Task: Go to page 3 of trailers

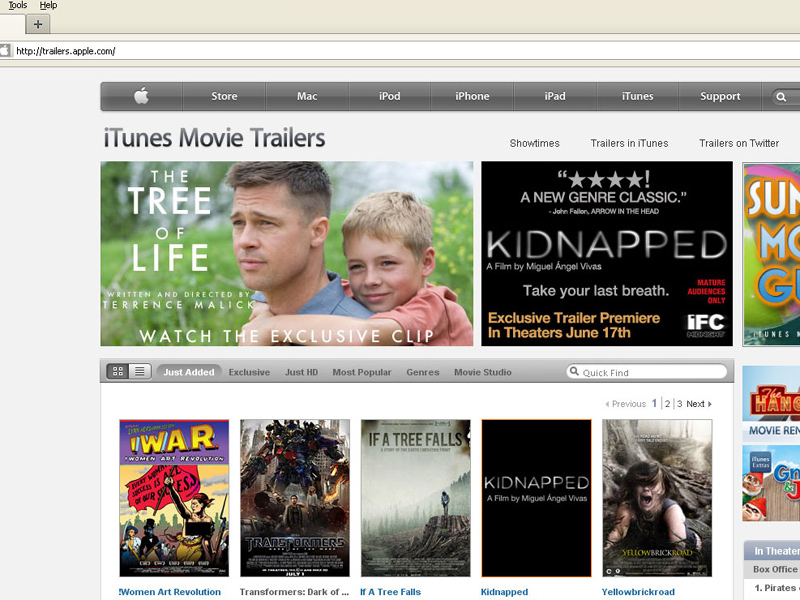Action: (x=680, y=404)
